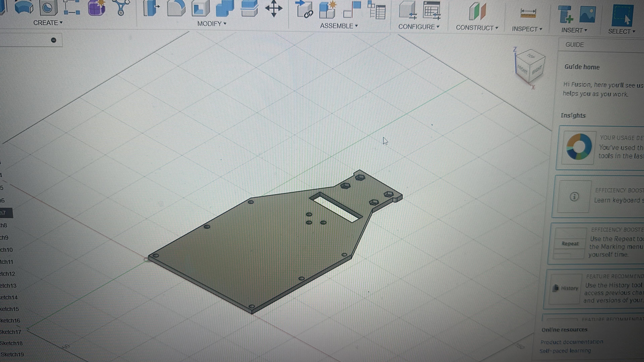
Task: Select Sketch15 in the browser tree
Action: click(x=9, y=309)
